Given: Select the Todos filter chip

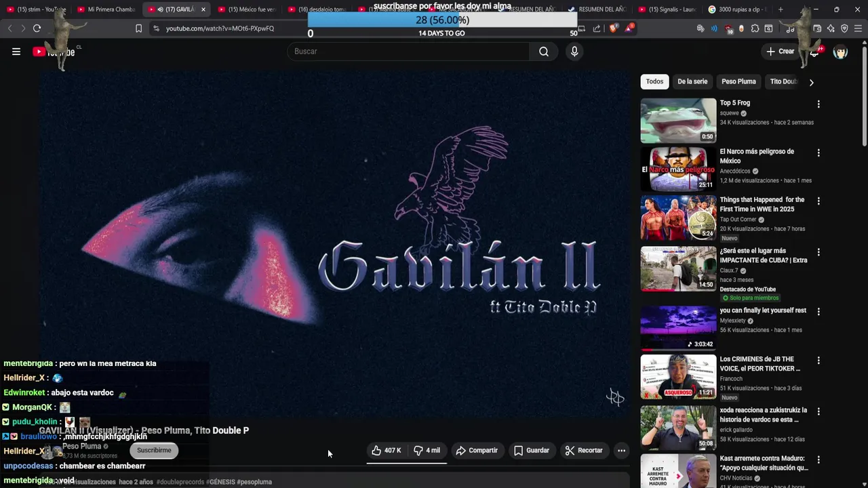Looking at the screenshot, I should (x=654, y=81).
